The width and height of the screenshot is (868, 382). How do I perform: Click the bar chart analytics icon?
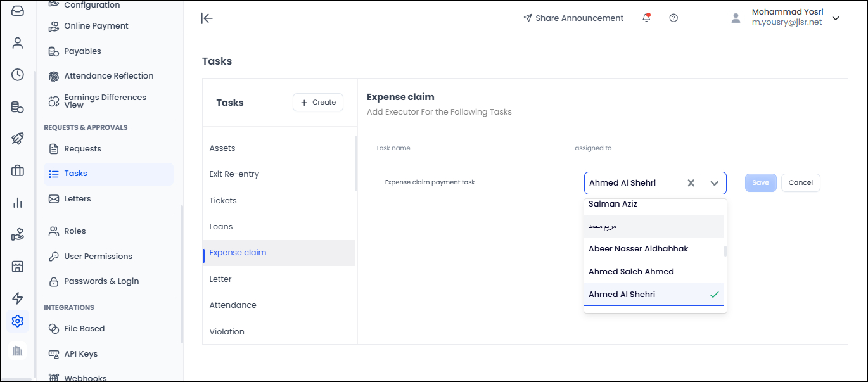coord(18,203)
